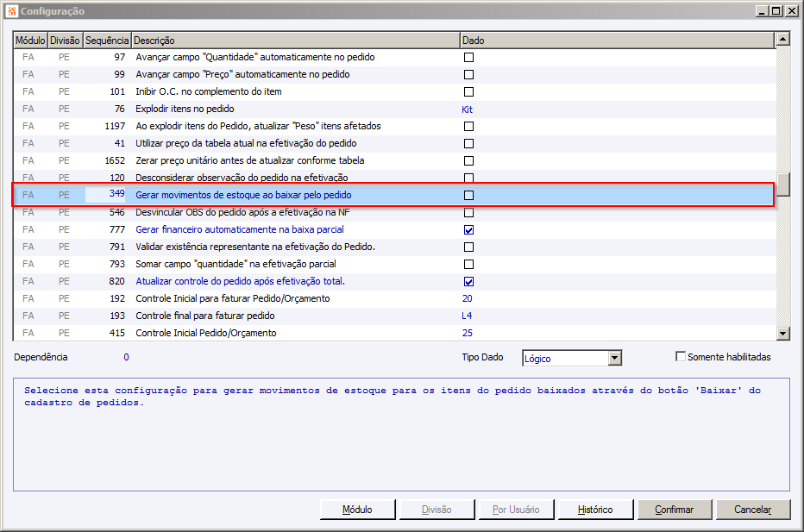The width and height of the screenshot is (804, 532).
Task: Enable Utilizar preço da tabela atual checkbox
Action: pyautogui.click(x=468, y=143)
